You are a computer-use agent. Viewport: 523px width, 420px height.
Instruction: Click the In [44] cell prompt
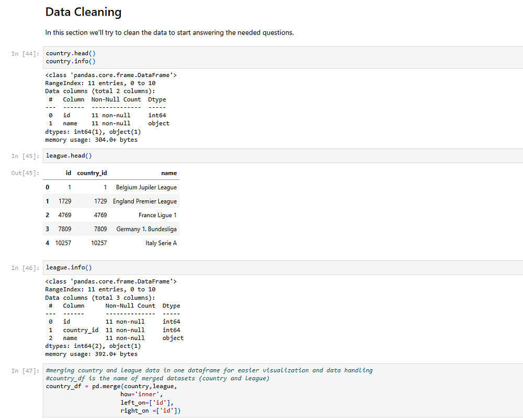click(25, 54)
